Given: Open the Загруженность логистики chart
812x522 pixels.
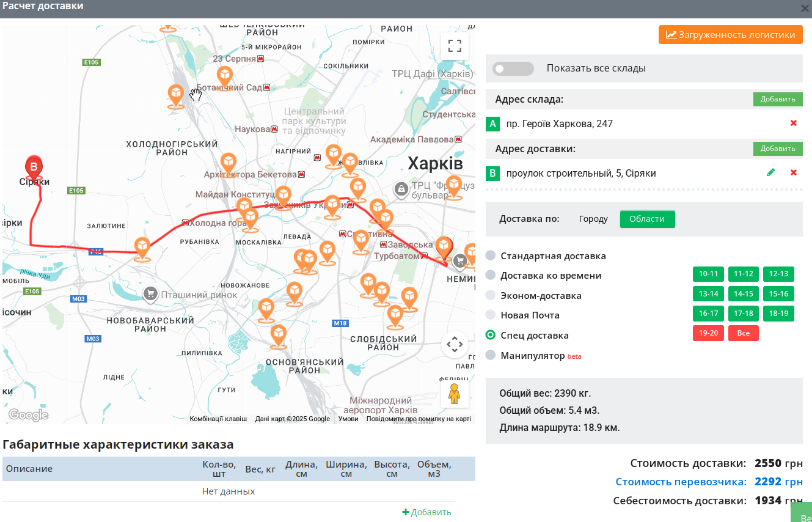Looking at the screenshot, I should [731, 35].
